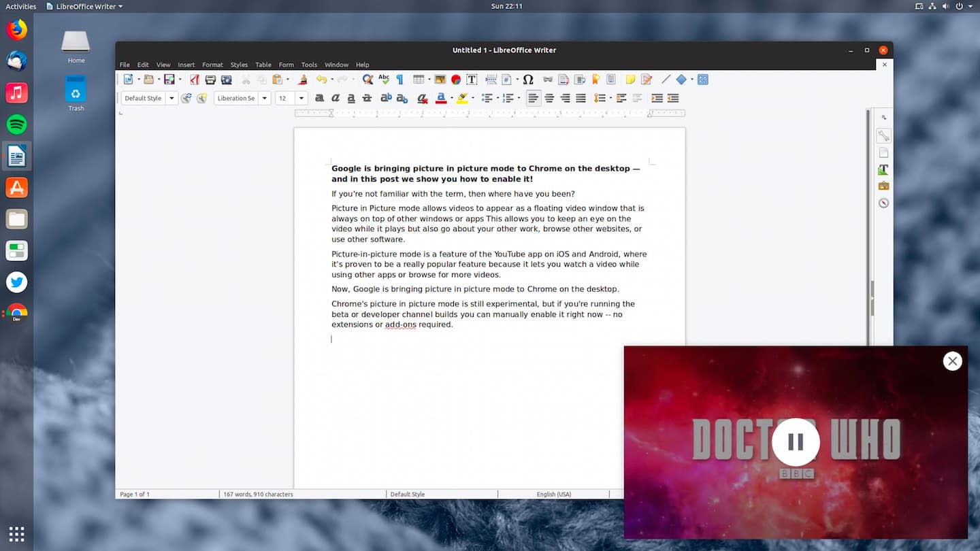Open the Window menu
980x551 pixels.
pos(336,65)
